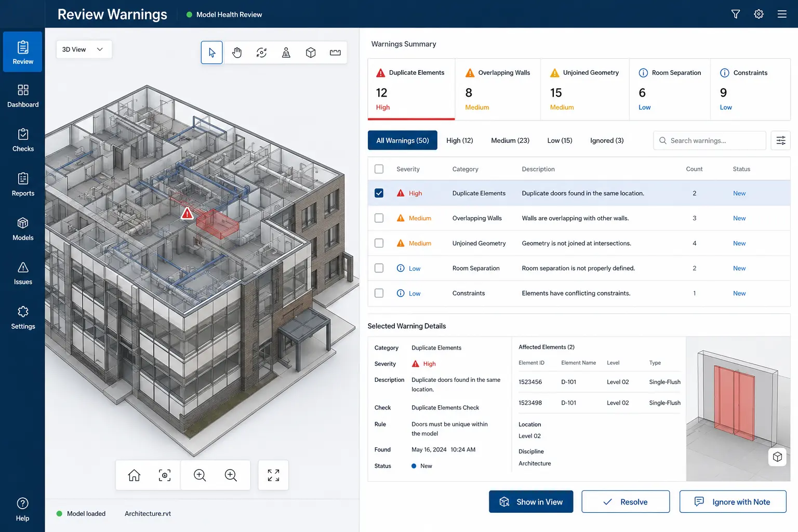Open the 3D View dropdown
The height and width of the screenshot is (532, 798).
84,49
